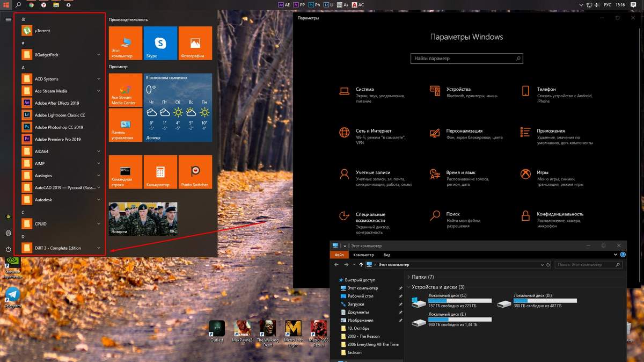The height and width of the screenshot is (362, 644).
Task: Expand the 8GadgetPack folder
Action: coord(99,55)
